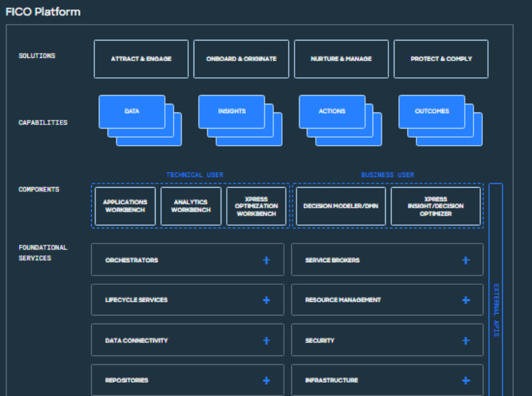The height and width of the screenshot is (396, 532).
Task: Select the Actions capability card stack
Action: pyautogui.click(x=332, y=112)
